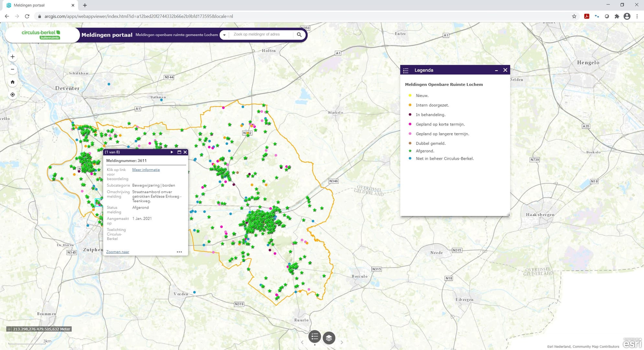644x350 pixels.
Task: Maximize the melding popup
Action: (x=179, y=152)
